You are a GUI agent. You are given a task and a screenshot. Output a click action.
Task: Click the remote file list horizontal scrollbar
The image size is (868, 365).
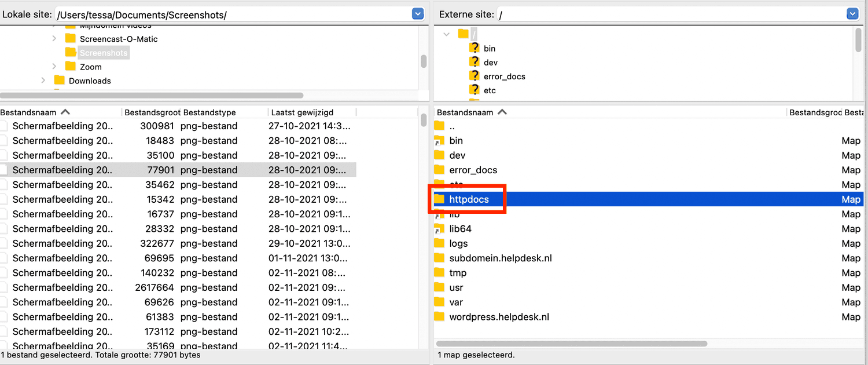click(572, 344)
